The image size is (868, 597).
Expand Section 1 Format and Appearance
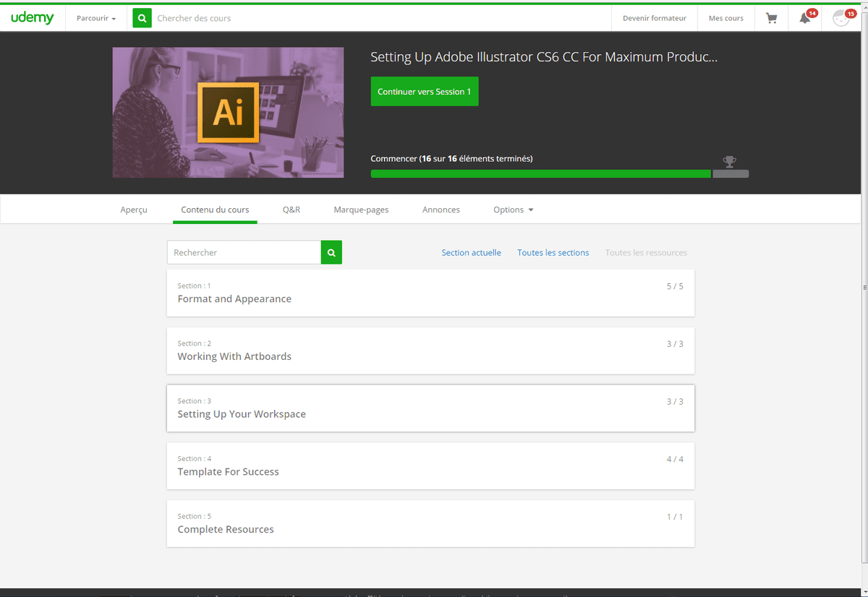click(x=430, y=293)
